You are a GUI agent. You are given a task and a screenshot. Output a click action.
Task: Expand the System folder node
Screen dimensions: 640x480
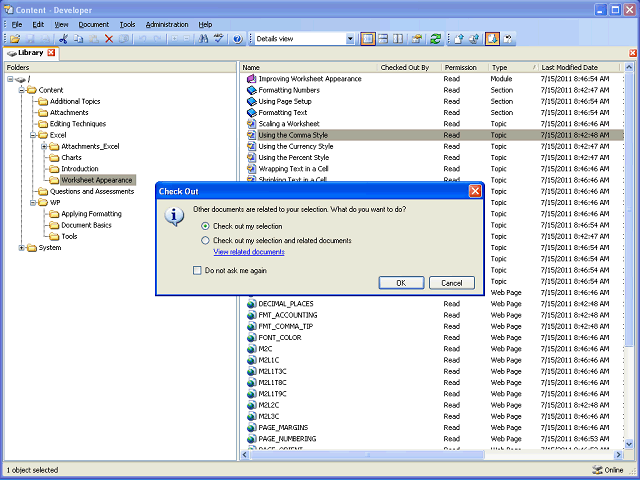pyautogui.click(x=22, y=248)
